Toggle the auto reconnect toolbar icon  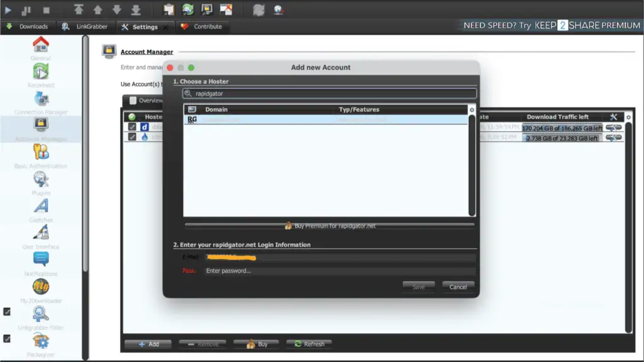187,9
